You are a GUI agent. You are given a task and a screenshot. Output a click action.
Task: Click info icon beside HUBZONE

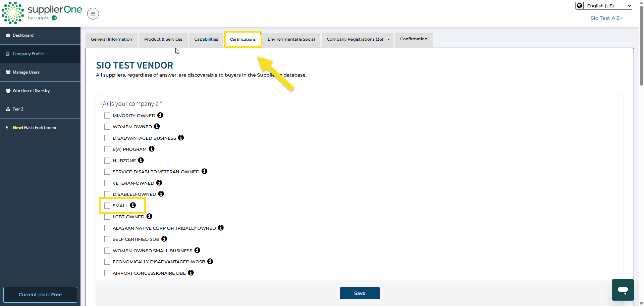click(x=141, y=160)
